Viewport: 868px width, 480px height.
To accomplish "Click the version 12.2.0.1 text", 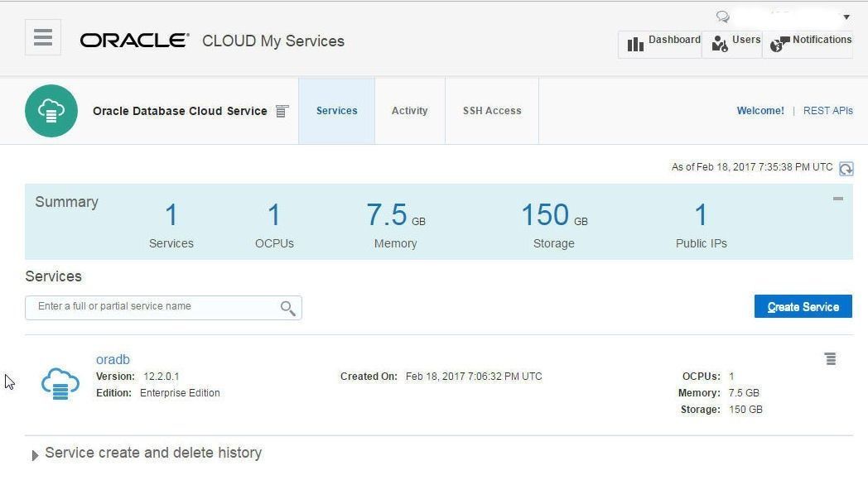I will click(x=161, y=377).
